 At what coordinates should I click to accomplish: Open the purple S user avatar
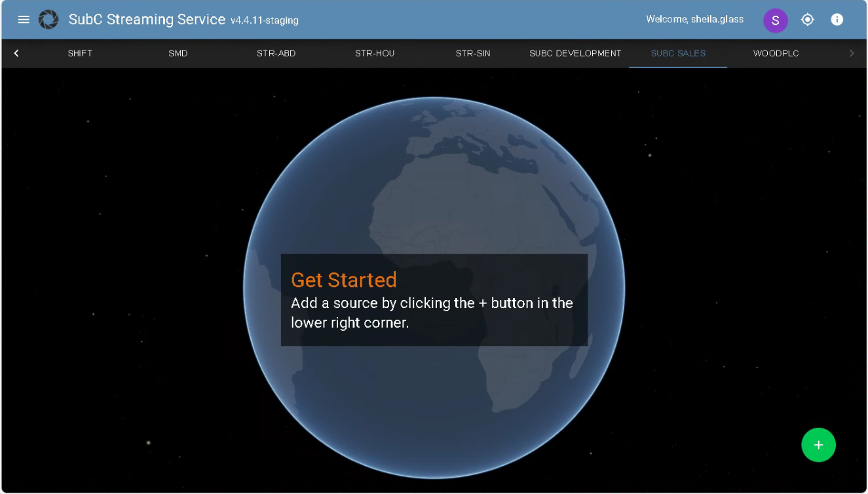pyautogui.click(x=775, y=20)
